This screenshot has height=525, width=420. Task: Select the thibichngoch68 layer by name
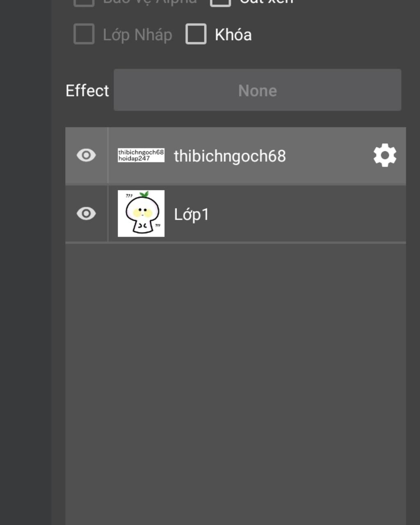click(230, 156)
